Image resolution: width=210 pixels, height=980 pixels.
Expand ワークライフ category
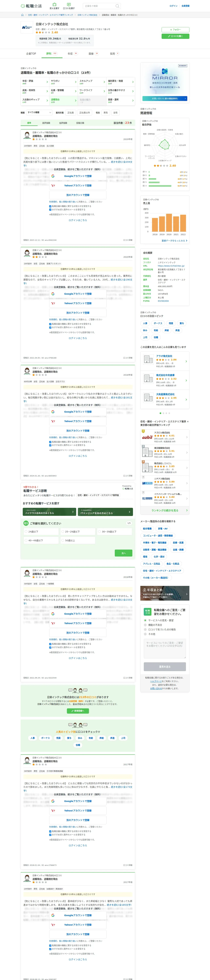point(92,91)
